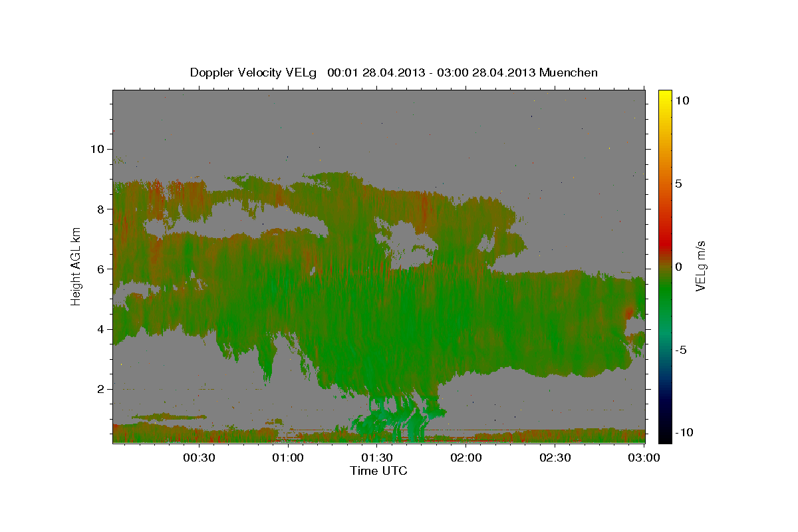This screenshot has height=532, width=798.
Task: Click the yellow top of the velocity colorbar
Action: point(665,94)
